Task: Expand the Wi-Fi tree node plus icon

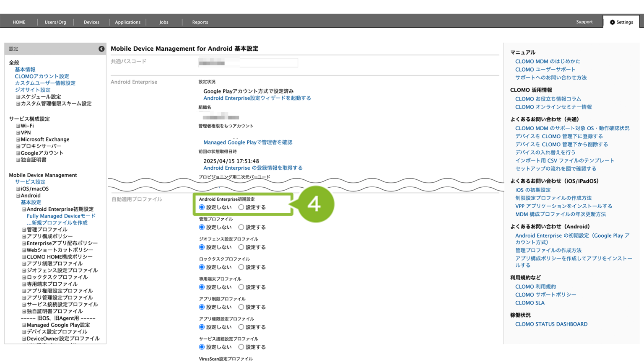Action: tap(18, 126)
